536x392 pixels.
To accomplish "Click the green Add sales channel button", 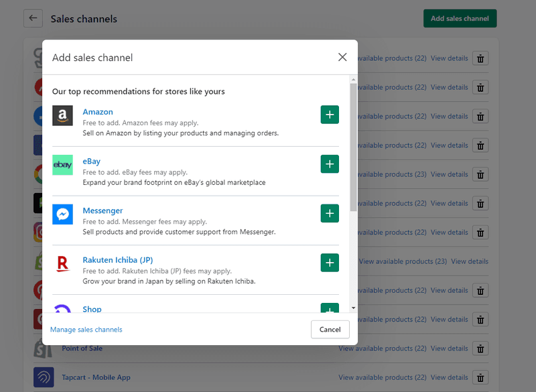I will coord(460,19).
